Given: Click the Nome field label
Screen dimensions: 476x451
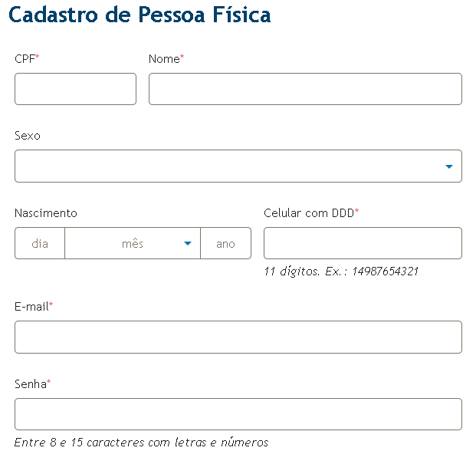Looking at the screenshot, I should (x=165, y=59).
